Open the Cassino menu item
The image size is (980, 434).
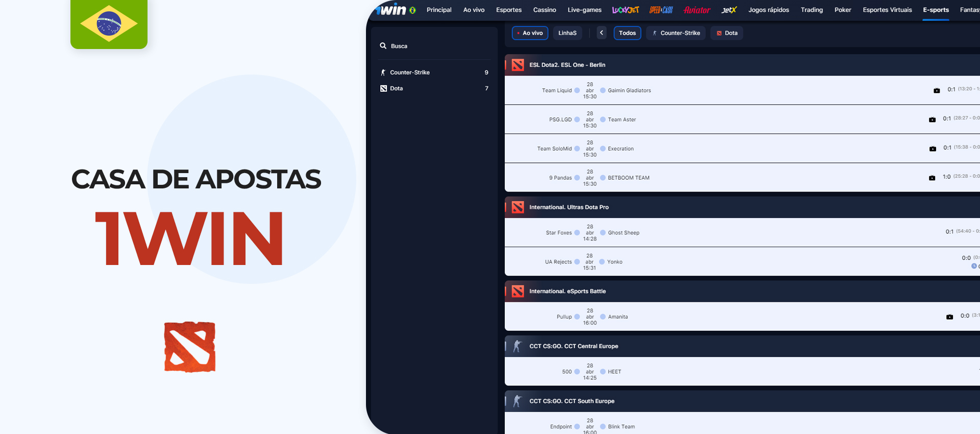pos(545,10)
